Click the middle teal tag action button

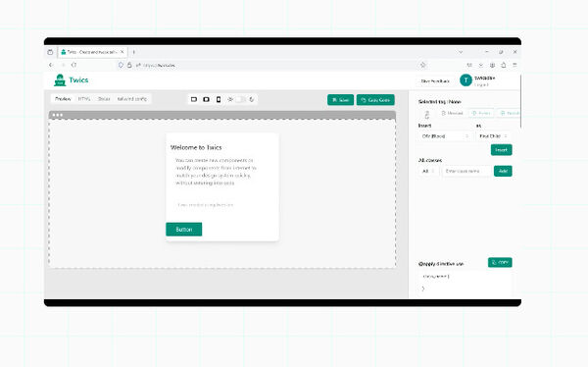[481, 113]
